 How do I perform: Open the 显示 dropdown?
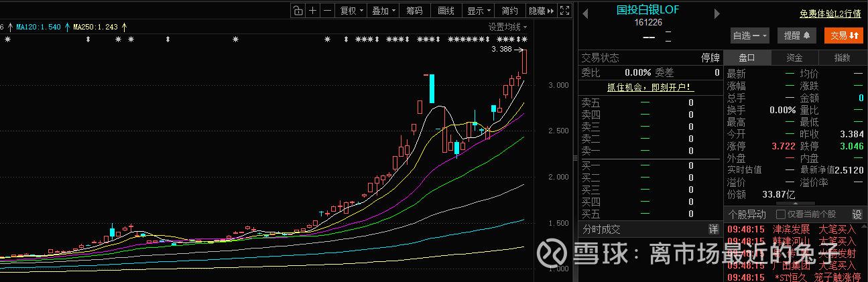coord(479,10)
